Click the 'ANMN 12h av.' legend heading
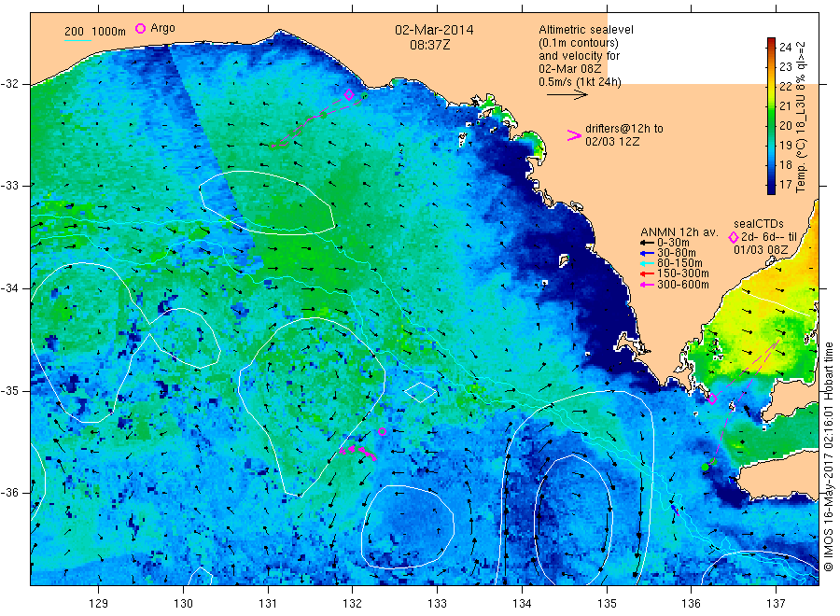 pos(679,232)
